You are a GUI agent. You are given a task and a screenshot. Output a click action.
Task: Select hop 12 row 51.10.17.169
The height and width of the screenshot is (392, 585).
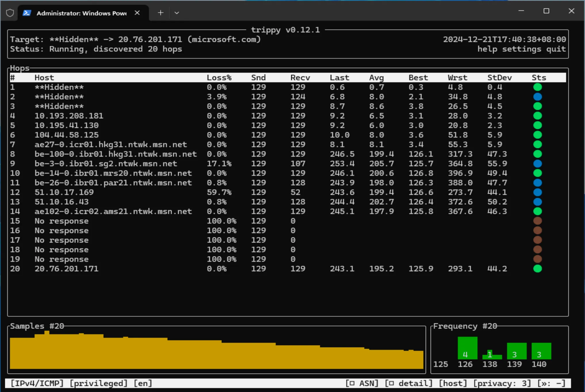[x=64, y=192]
